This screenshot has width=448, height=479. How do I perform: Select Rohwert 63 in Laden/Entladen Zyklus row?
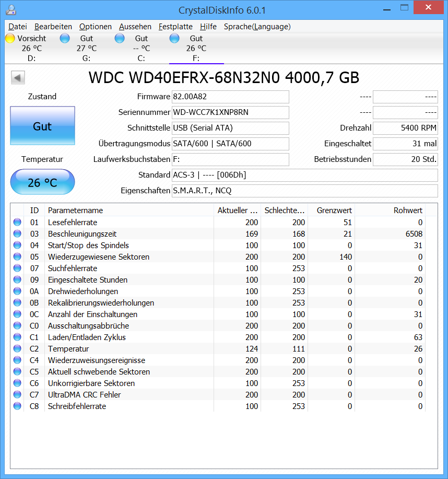418,337
